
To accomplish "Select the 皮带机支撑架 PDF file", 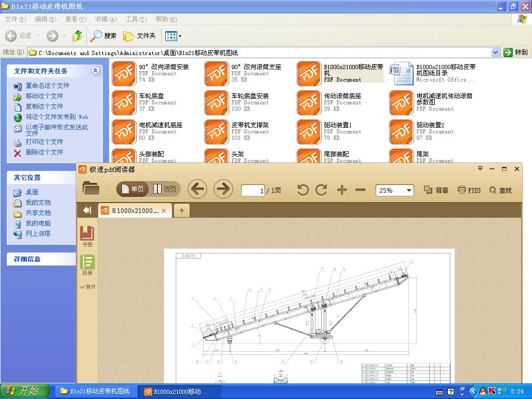I will pyautogui.click(x=237, y=131).
